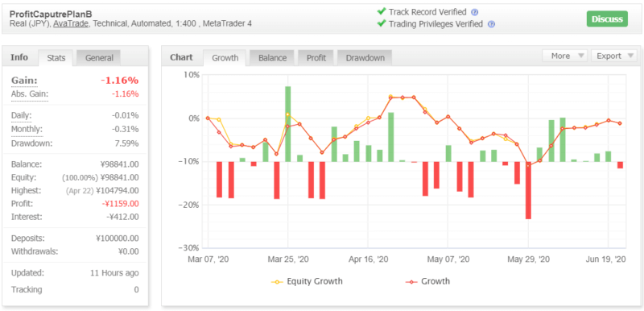Click the 10% axis label
Viewport: 644px width, 311px height.
tap(192, 75)
